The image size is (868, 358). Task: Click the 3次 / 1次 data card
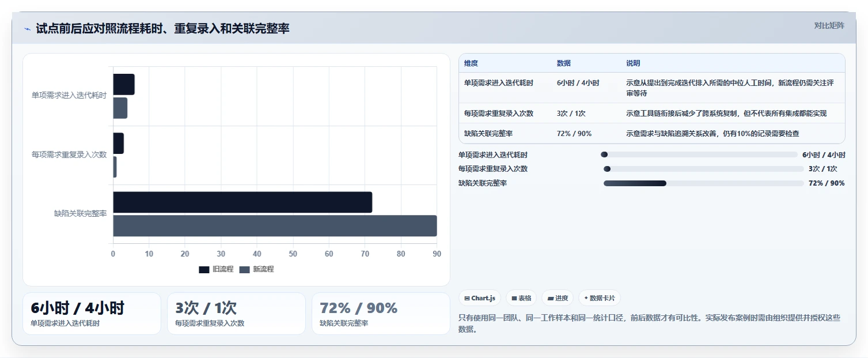click(x=236, y=314)
